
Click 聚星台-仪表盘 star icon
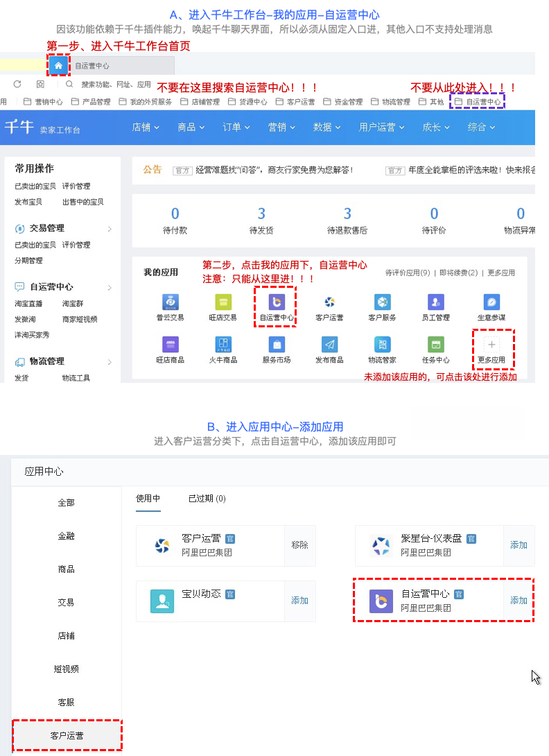click(x=381, y=545)
